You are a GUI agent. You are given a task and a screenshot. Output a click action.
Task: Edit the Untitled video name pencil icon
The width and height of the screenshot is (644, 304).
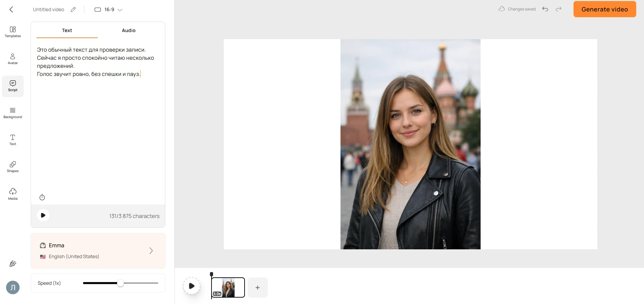pos(73,9)
